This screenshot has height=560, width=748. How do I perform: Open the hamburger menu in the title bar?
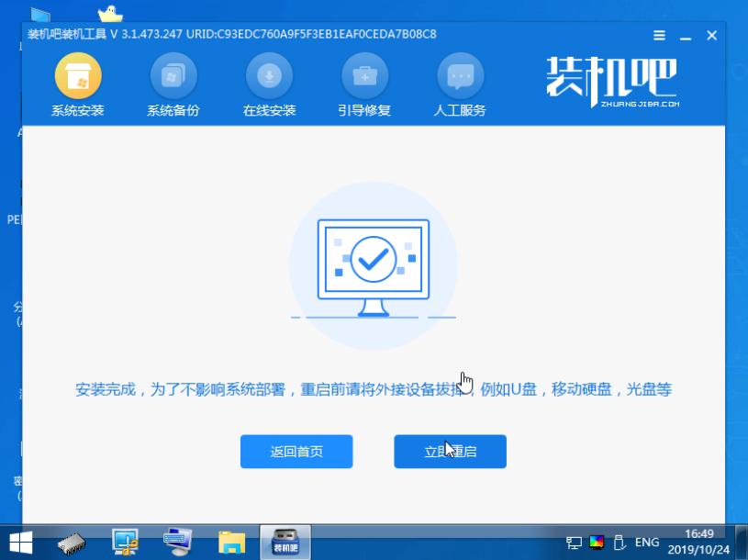pyautogui.click(x=659, y=35)
